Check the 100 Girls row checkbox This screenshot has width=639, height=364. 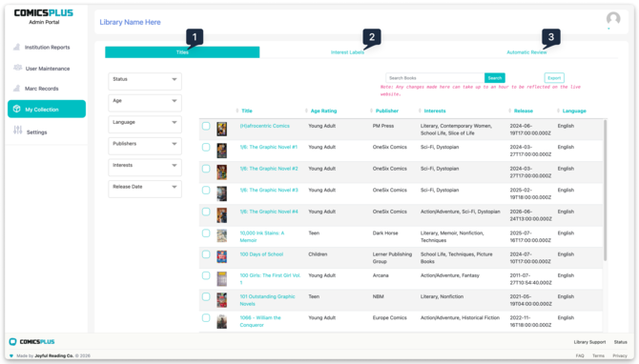click(206, 275)
